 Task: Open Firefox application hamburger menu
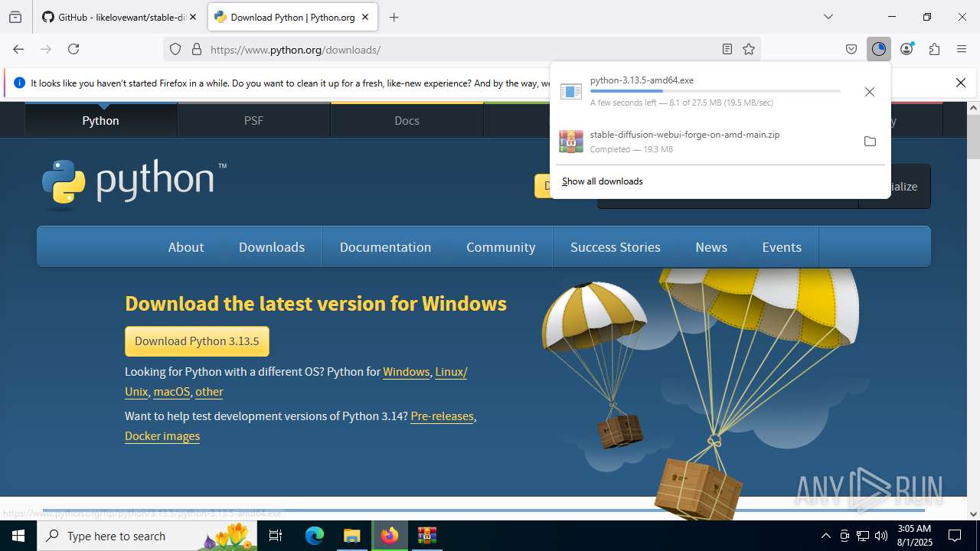962,49
